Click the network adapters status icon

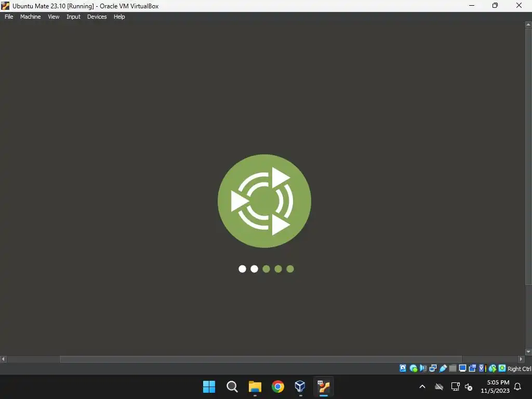pyautogui.click(x=433, y=368)
